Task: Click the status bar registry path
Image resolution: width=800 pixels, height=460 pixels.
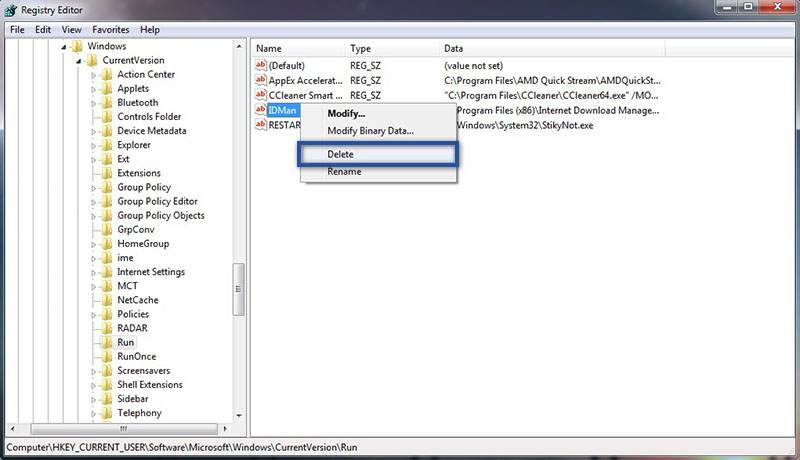Action: [x=182, y=447]
